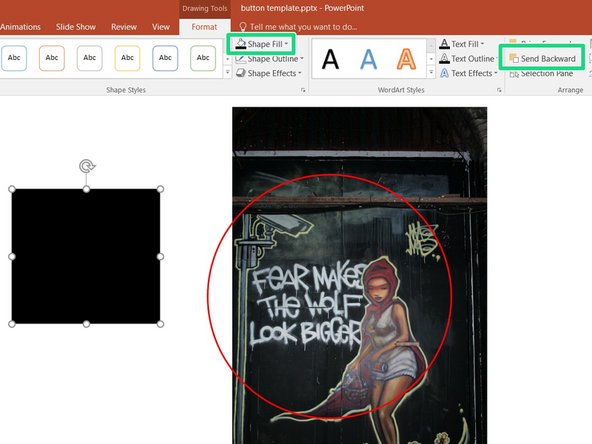Open Shape Styles dialog launcher
This screenshot has width=592, height=444.
[x=303, y=90]
